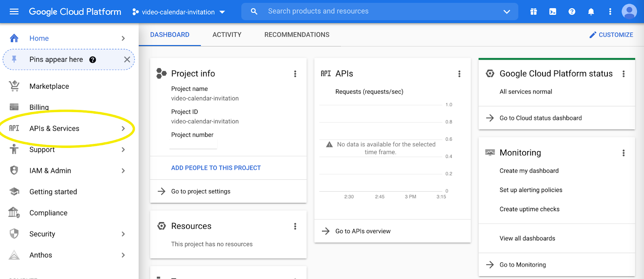Image resolution: width=644 pixels, height=279 pixels.
Task: Open the Monitoring card options menu
Action: point(623,153)
